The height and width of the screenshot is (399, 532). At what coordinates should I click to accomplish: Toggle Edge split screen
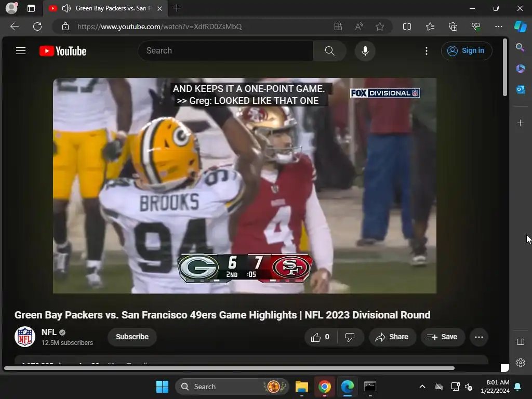tap(407, 26)
